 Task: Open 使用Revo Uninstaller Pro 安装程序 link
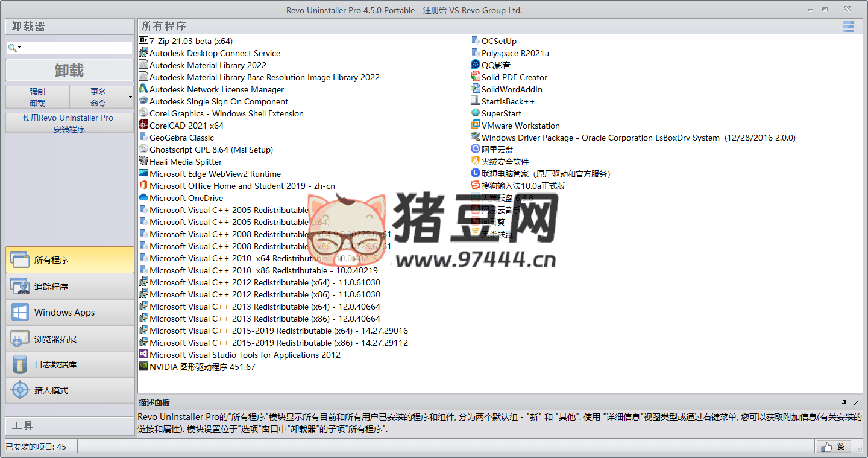(x=69, y=122)
